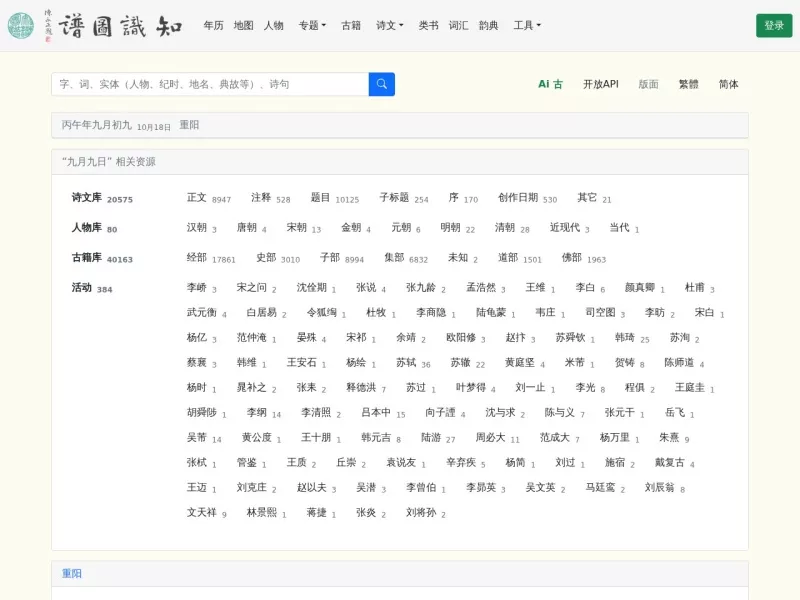Open the 古籍库 40163 category
This screenshot has height=600, width=800.
coord(102,258)
